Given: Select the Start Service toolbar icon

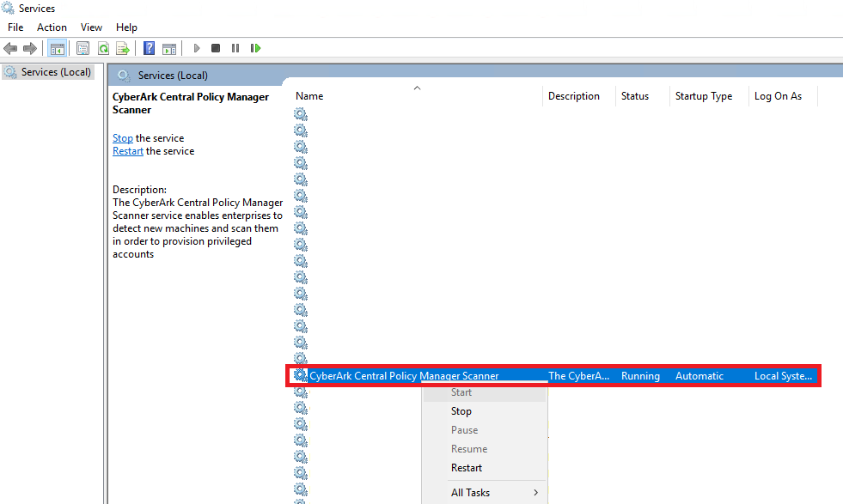Looking at the screenshot, I should (196, 47).
